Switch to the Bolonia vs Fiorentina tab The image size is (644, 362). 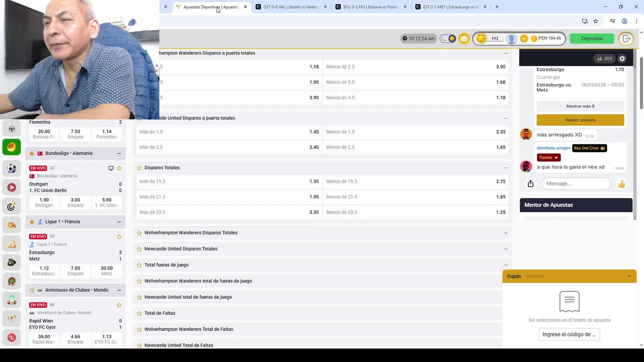click(371, 7)
